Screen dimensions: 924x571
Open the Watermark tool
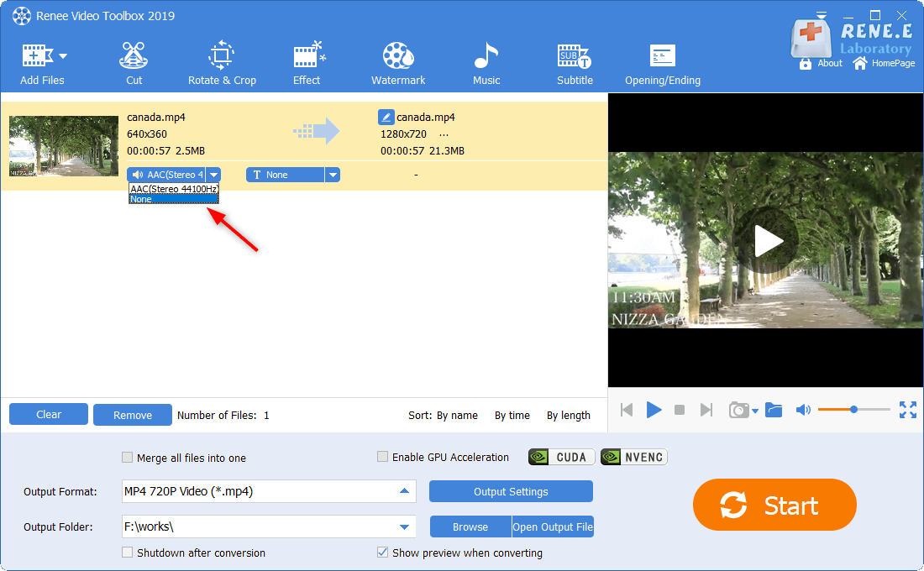pyautogui.click(x=398, y=64)
